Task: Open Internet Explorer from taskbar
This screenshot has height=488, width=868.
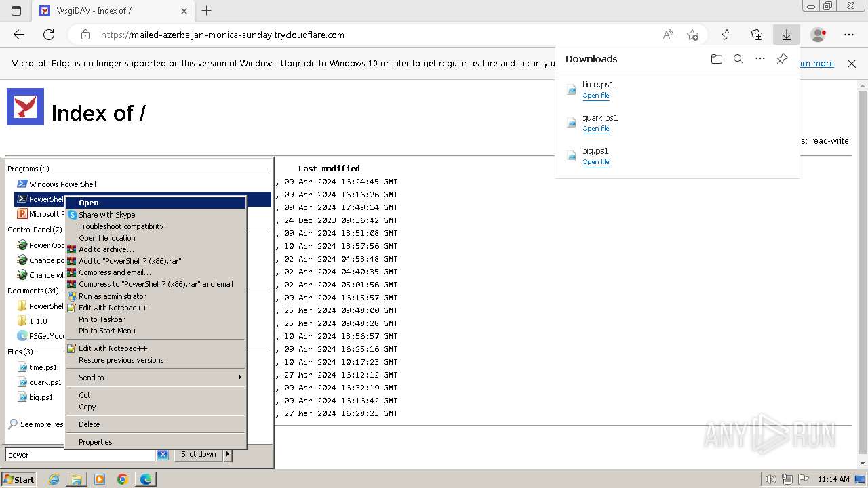Action: click(54, 479)
